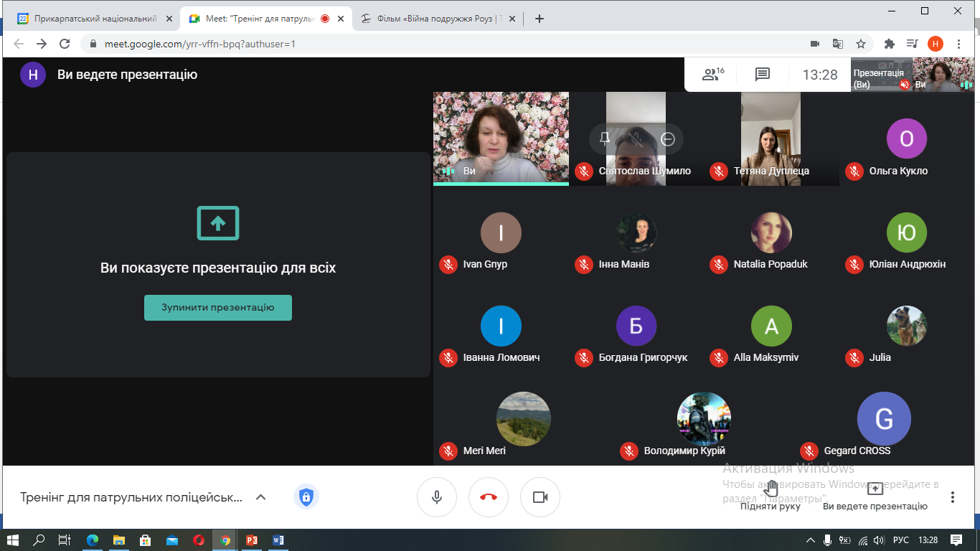
Task: Open the chat messages icon
Action: point(763,75)
